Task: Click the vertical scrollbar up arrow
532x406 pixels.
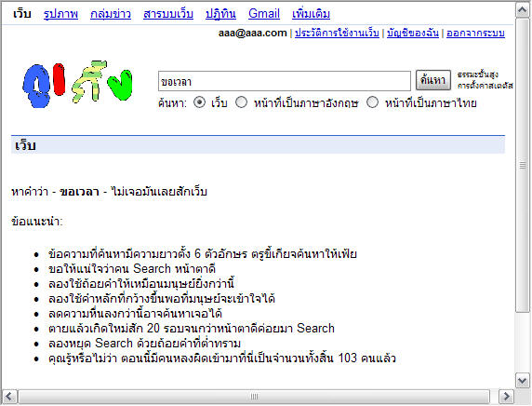Action: tap(523, 10)
